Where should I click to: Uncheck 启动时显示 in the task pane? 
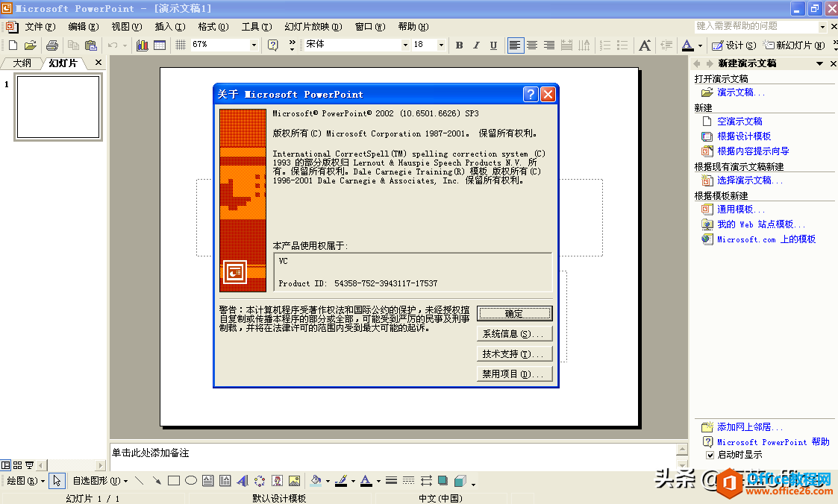pyautogui.click(x=709, y=455)
